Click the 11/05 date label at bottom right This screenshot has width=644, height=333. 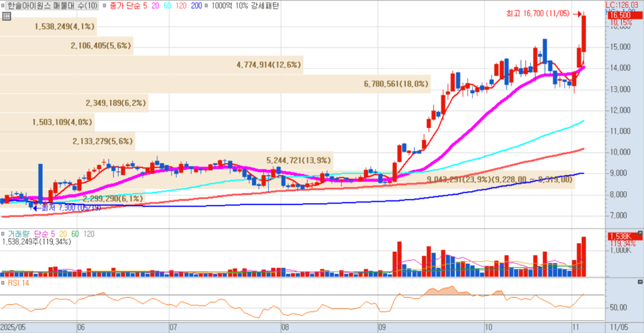[618, 328]
